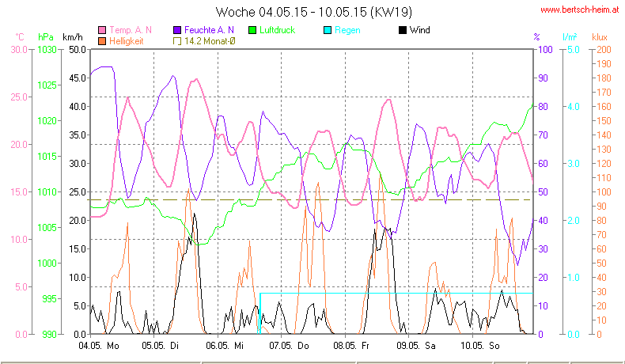Click the km/h axis unit label
Image resolution: width=625 pixels, height=364 pixels.
[73, 37]
